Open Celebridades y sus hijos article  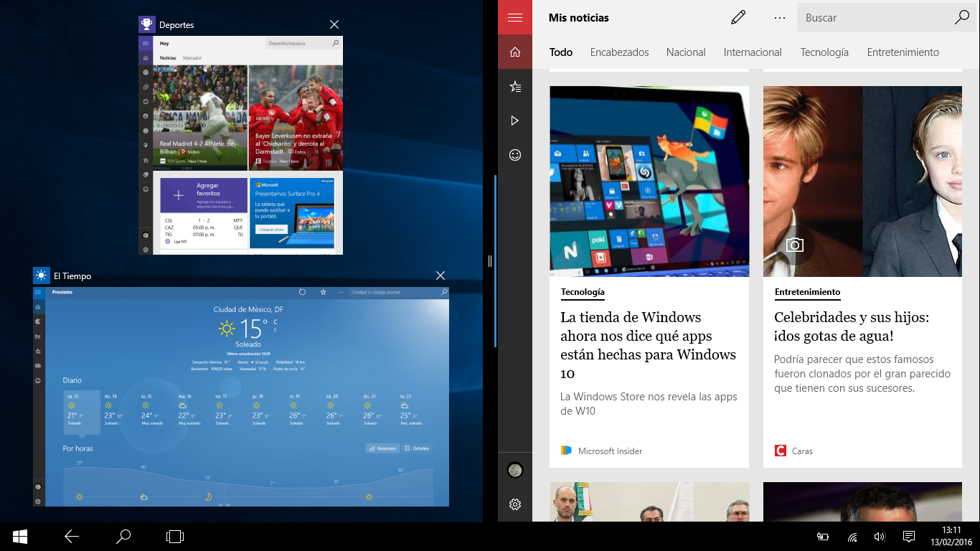tap(851, 326)
